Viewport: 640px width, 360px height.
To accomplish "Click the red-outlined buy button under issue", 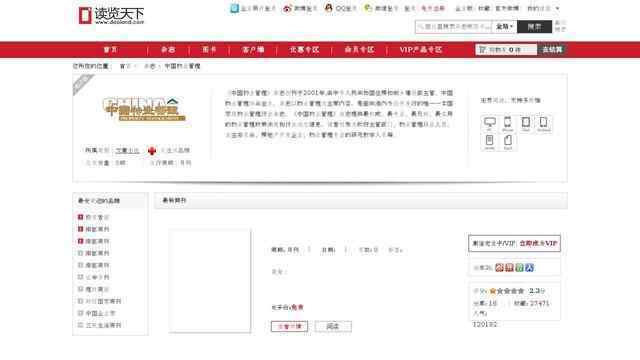I will 289,326.
